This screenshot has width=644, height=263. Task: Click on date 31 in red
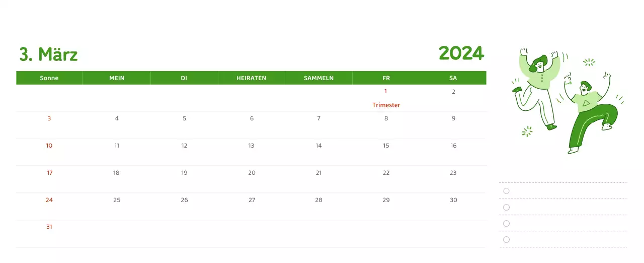[x=49, y=227]
